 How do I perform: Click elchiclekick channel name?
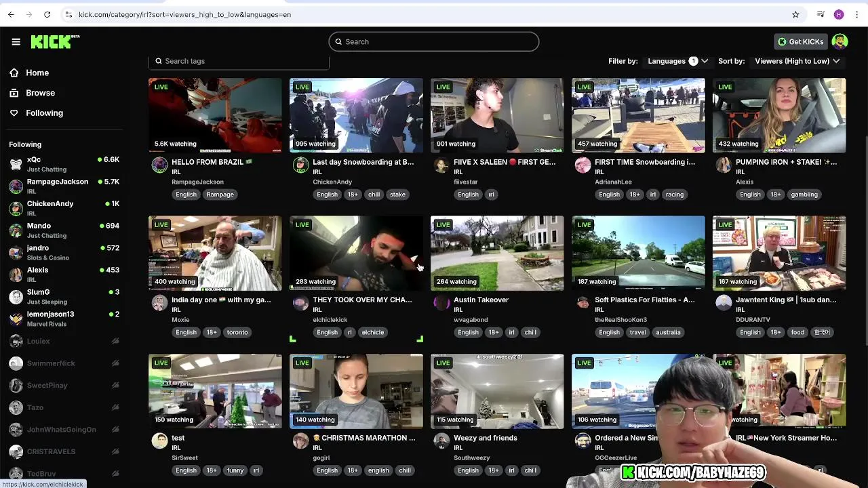click(x=330, y=320)
